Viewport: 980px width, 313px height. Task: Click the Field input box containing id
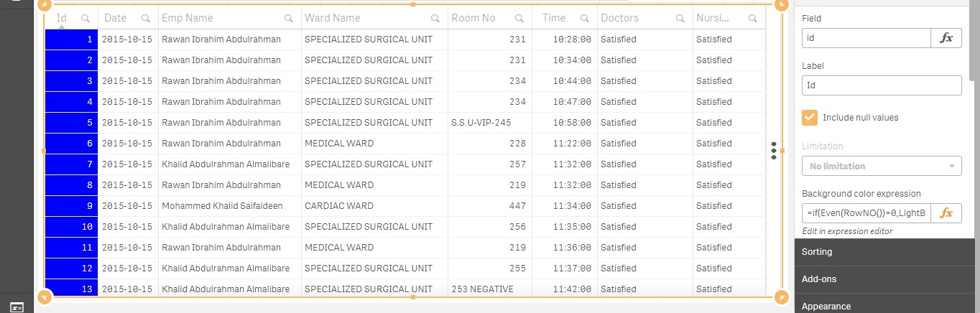(866, 38)
